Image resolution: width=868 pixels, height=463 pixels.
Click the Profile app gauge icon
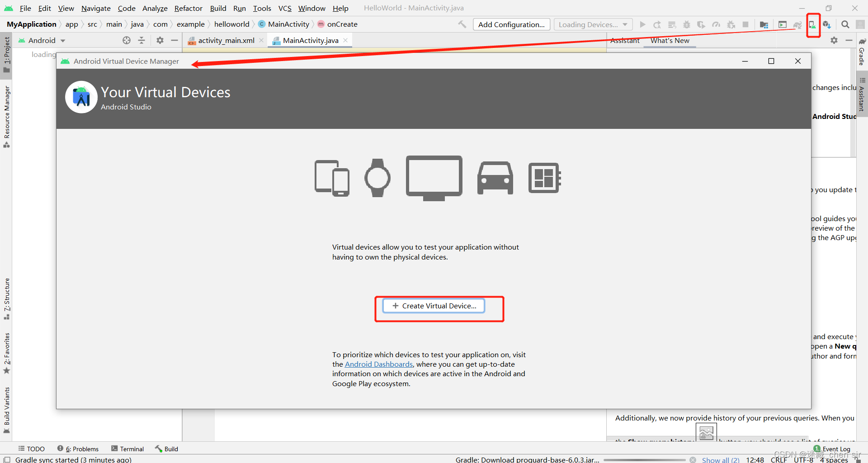click(x=716, y=24)
